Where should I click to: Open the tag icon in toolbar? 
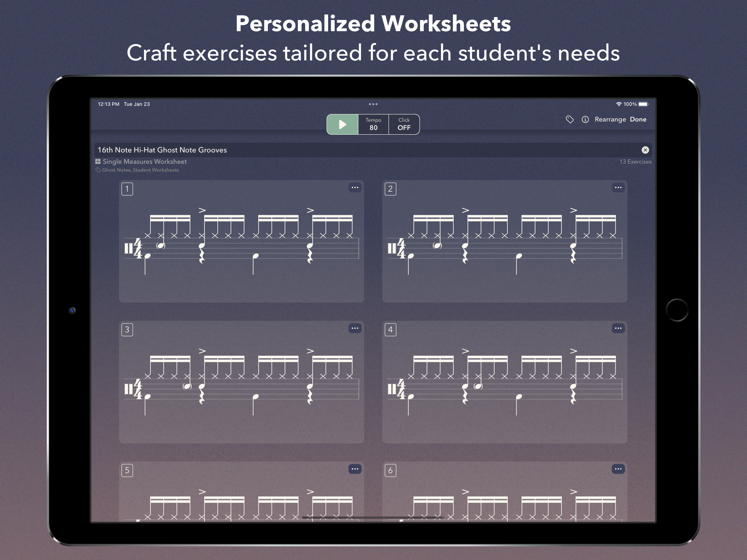[x=570, y=119]
